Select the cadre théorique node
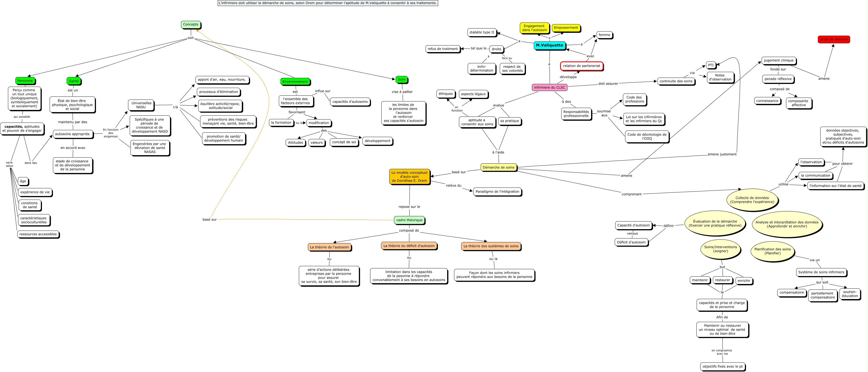This screenshot has height=372, width=868. pos(409,220)
